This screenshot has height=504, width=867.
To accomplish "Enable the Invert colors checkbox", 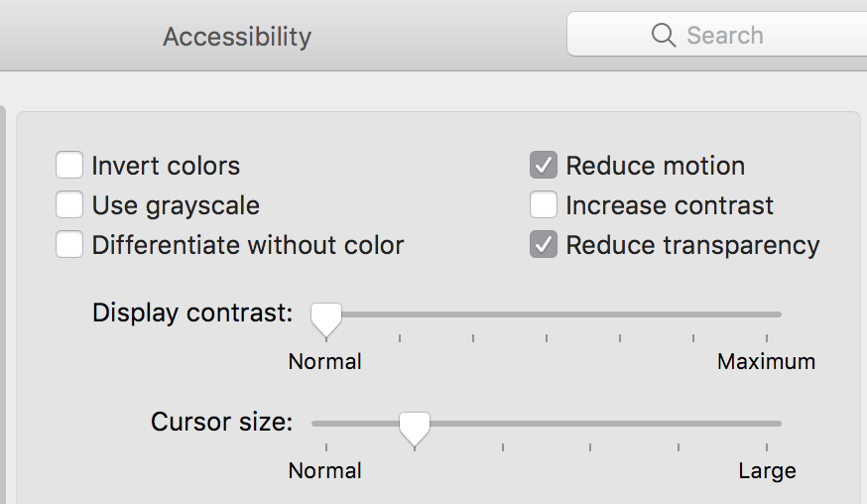I will point(69,166).
